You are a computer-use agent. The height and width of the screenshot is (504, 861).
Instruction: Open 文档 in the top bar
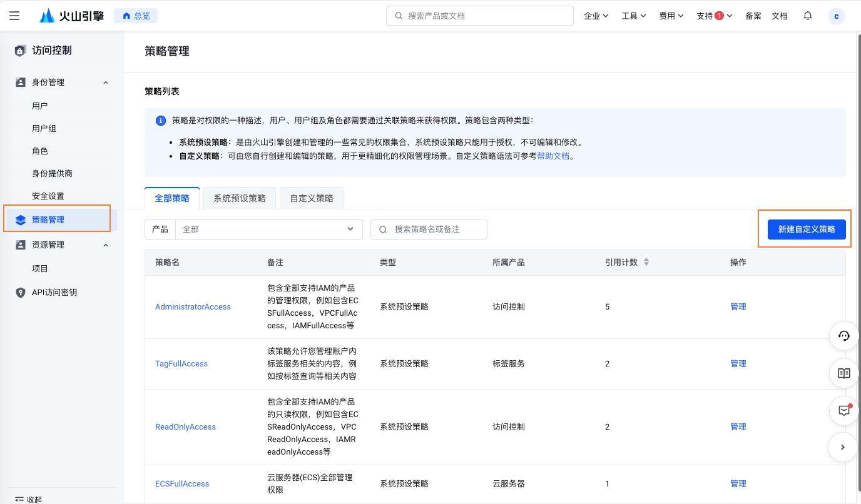click(x=780, y=16)
